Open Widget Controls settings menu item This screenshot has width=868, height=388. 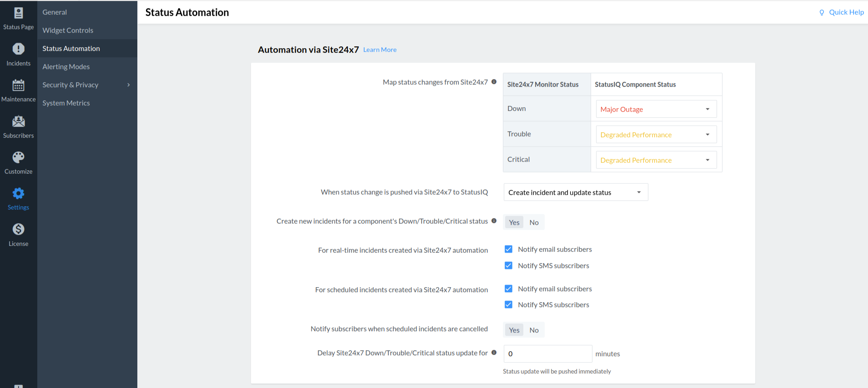point(68,30)
